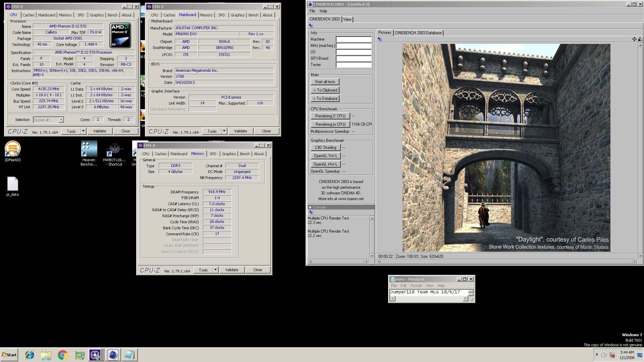Expand Tools dropdown arrow in CPU-Z Mainboard window
Image resolution: width=644 pixels, height=362 pixels.
(224, 131)
